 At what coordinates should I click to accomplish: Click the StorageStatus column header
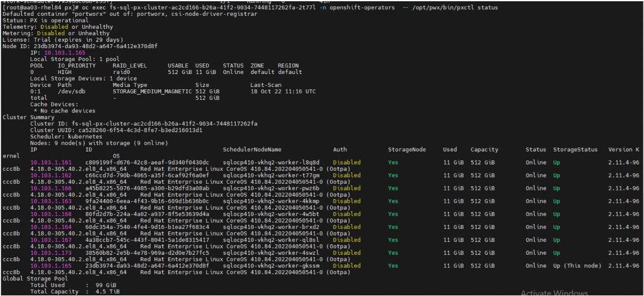point(575,149)
